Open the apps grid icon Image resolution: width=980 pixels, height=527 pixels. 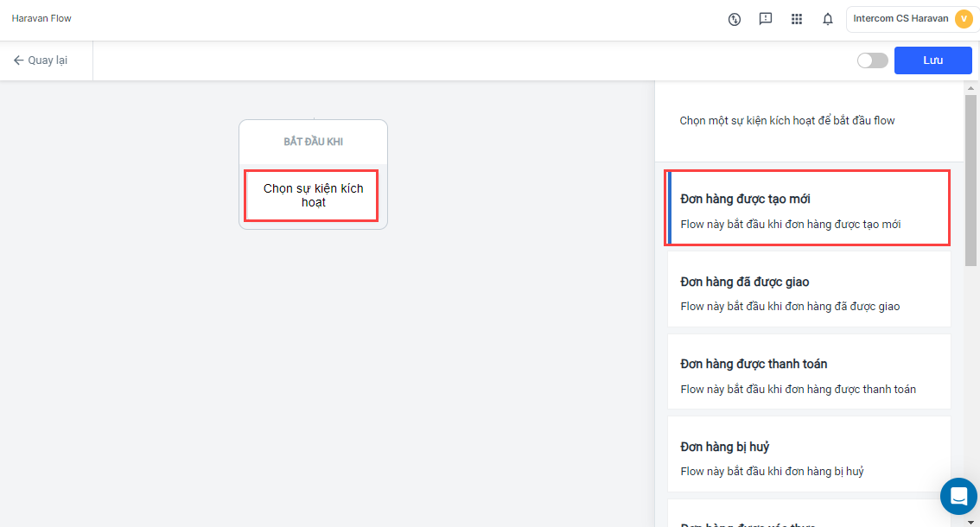click(797, 19)
